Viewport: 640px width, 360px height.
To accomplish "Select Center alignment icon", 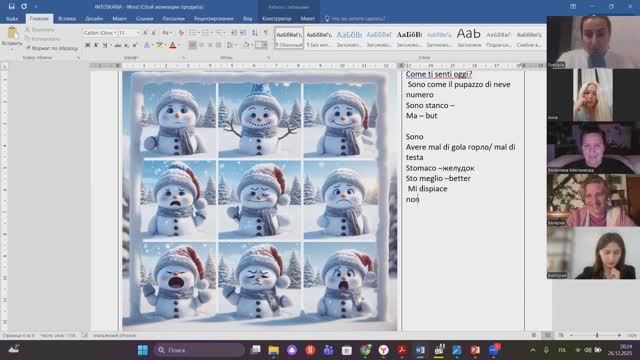I will point(201,45).
